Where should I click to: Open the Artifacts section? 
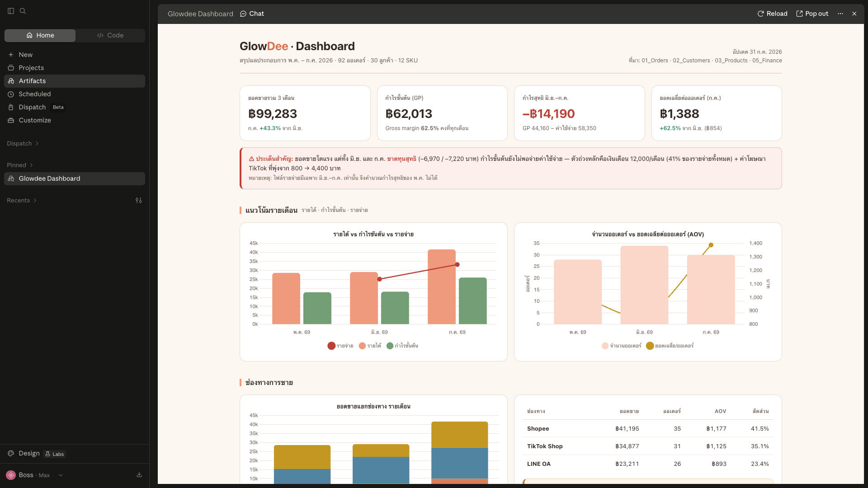(75, 81)
